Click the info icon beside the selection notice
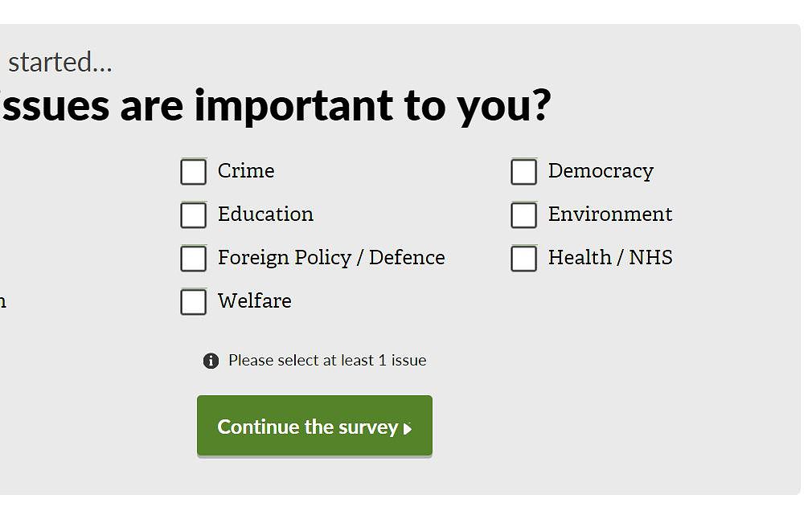 click(x=211, y=361)
